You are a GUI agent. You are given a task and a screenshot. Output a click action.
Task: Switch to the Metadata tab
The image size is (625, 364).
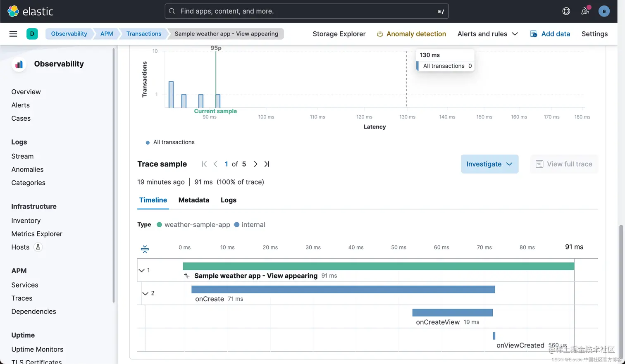[194, 200]
